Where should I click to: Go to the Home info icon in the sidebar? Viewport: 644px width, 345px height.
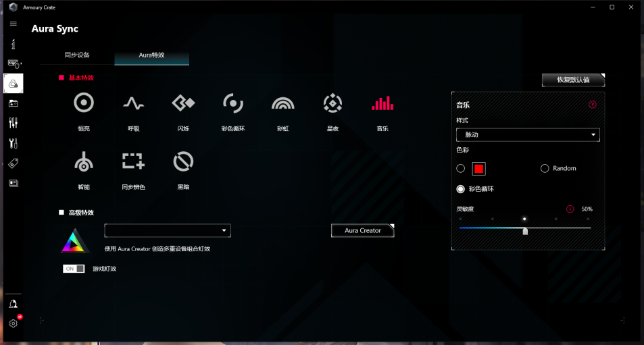coord(13,44)
